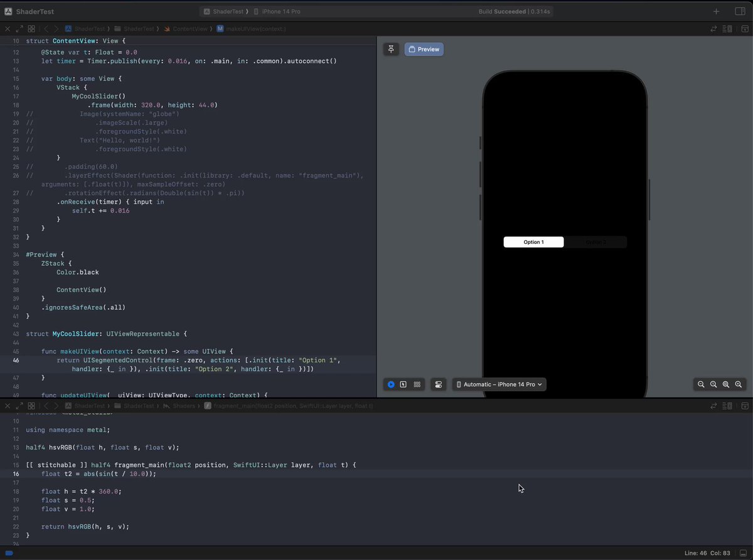Open the Automatic – iPhone 14 Pro dropdown

tap(499, 384)
